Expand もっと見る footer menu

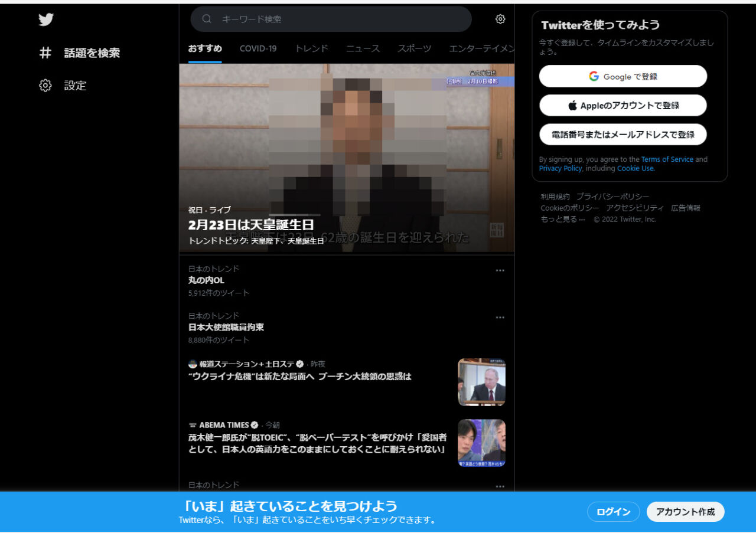click(563, 219)
